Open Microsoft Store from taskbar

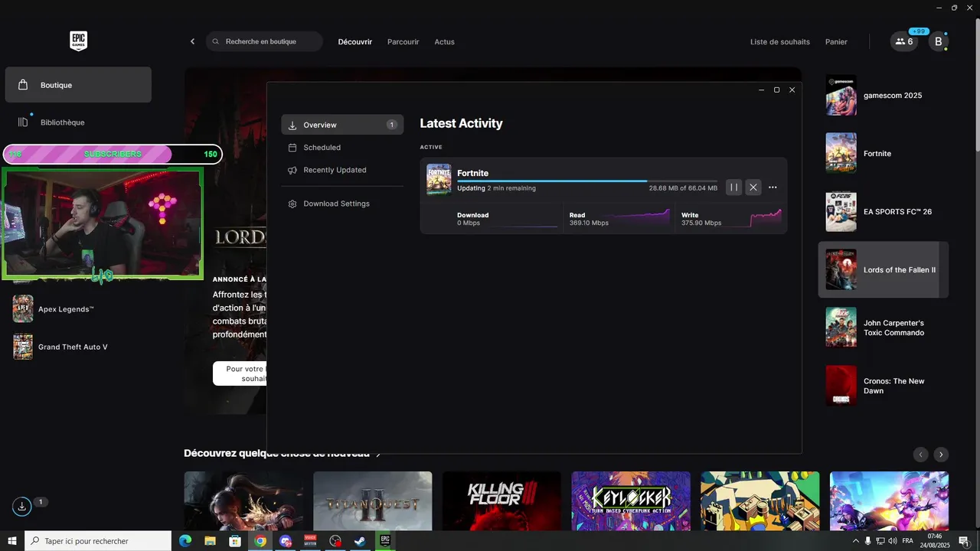[x=235, y=541]
